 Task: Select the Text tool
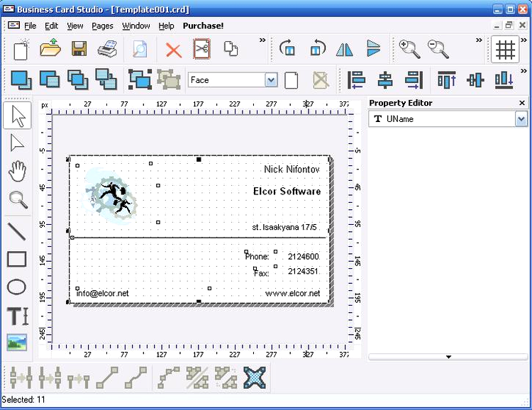click(x=18, y=316)
